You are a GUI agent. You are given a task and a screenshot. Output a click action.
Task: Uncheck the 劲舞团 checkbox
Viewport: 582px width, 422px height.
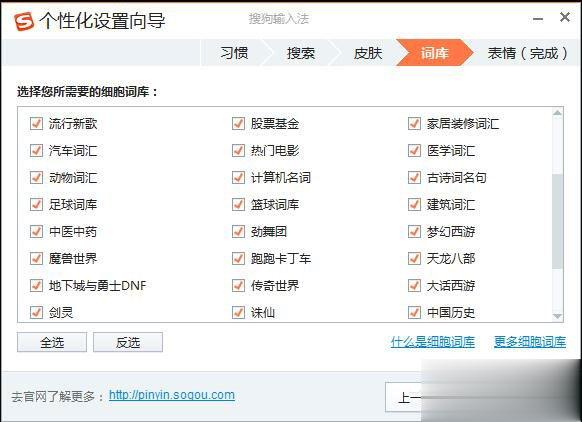click(238, 231)
